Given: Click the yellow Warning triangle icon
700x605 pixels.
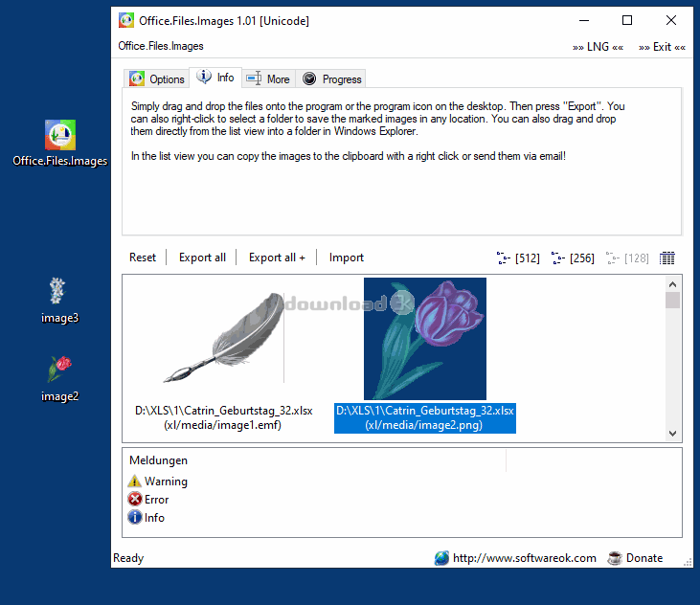Looking at the screenshot, I should click(134, 481).
